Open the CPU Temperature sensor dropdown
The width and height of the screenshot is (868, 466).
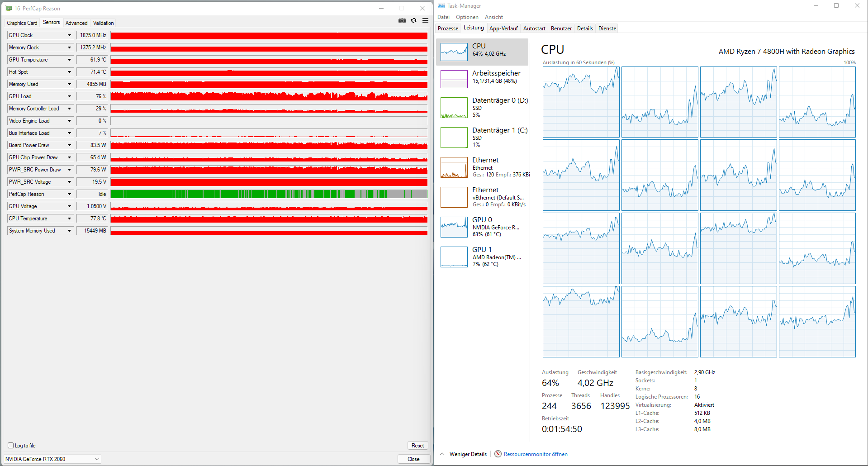coord(70,219)
